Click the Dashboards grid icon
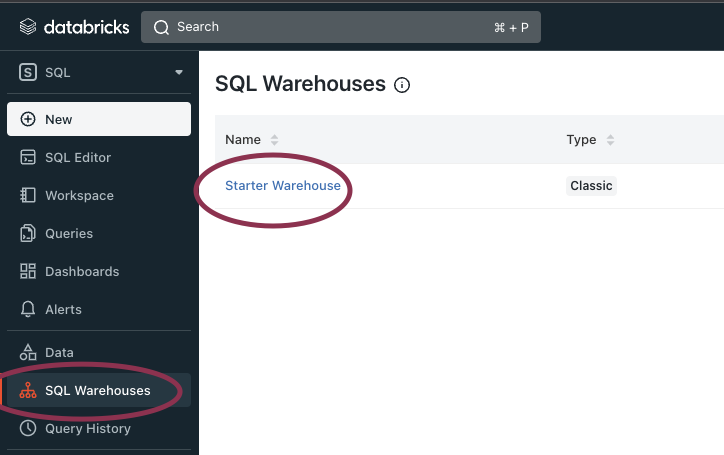 tap(28, 271)
